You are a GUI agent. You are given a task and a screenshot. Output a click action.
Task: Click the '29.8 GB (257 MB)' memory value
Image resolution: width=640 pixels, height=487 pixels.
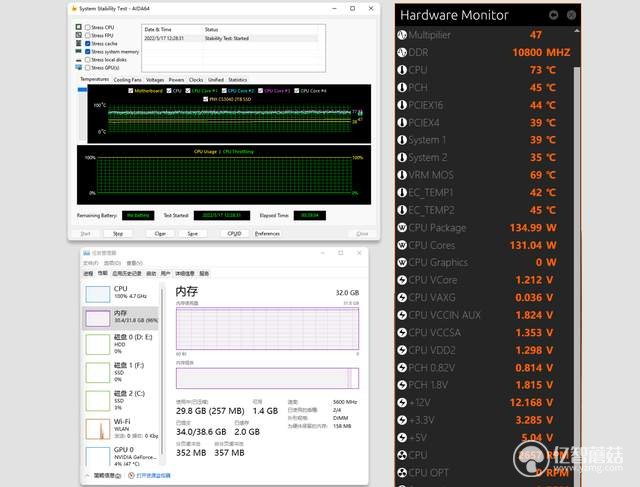(210, 411)
